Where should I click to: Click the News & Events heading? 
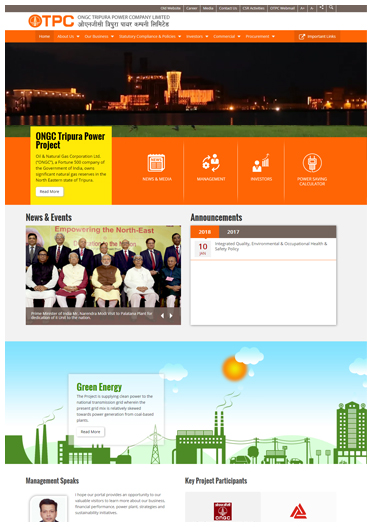click(x=49, y=217)
